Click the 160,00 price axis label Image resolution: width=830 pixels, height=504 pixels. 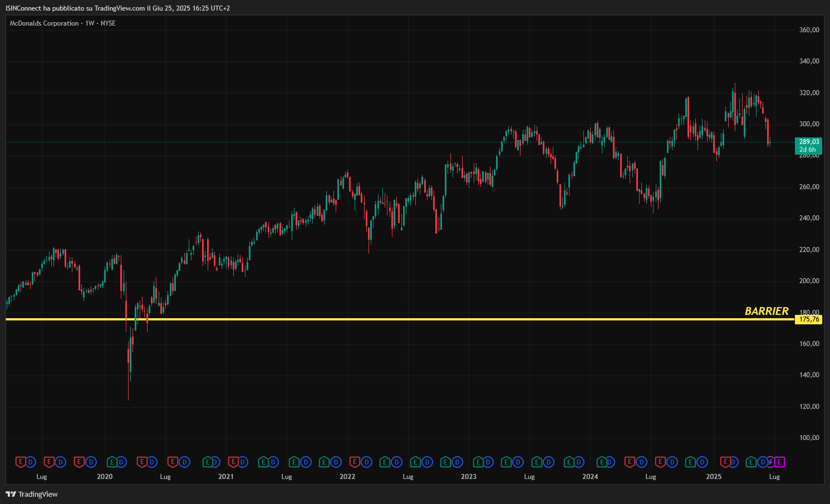point(809,344)
